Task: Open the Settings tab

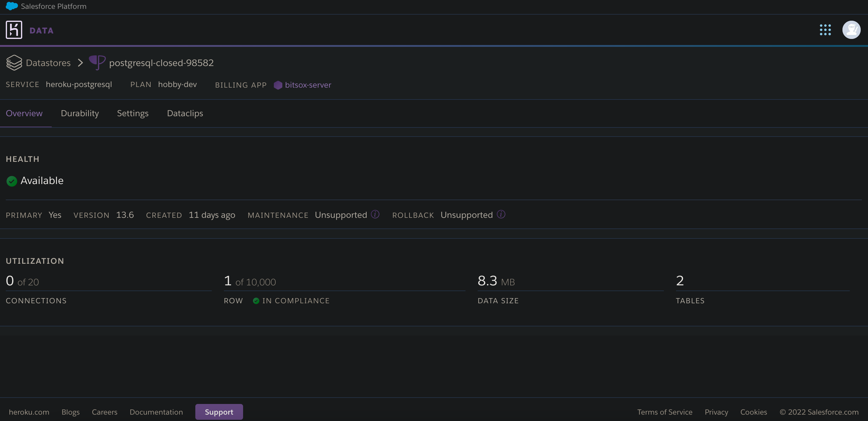Action: pos(133,113)
